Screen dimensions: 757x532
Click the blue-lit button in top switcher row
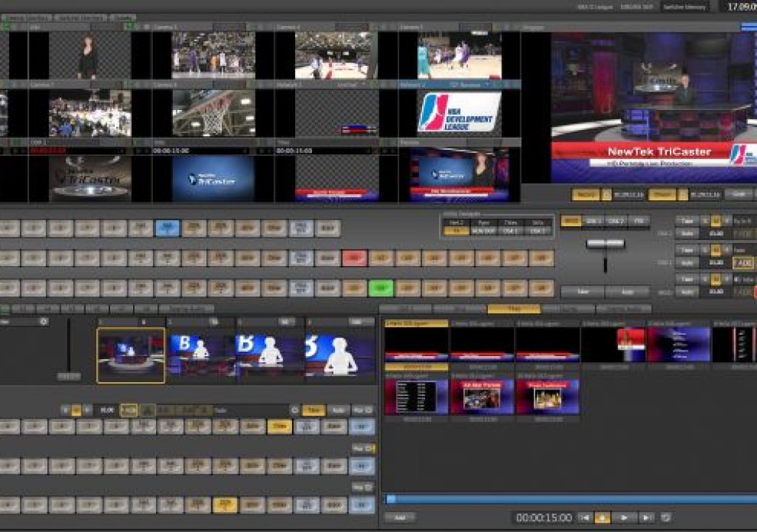tap(167, 228)
